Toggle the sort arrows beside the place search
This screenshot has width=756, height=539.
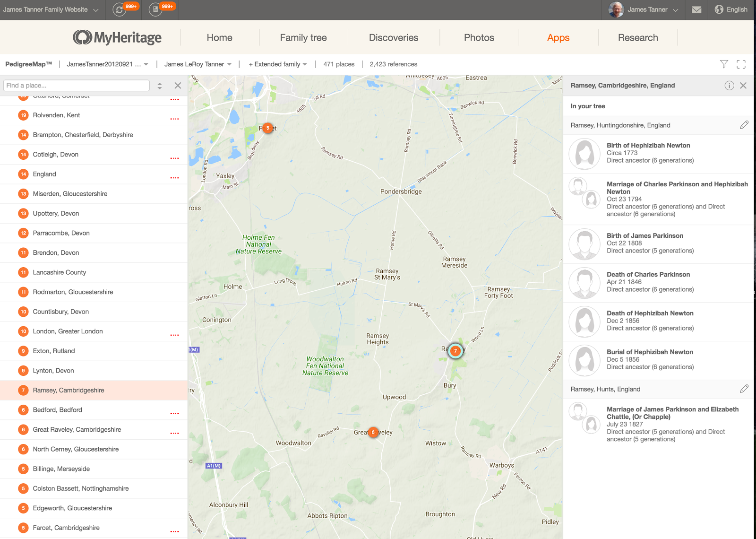(x=160, y=86)
